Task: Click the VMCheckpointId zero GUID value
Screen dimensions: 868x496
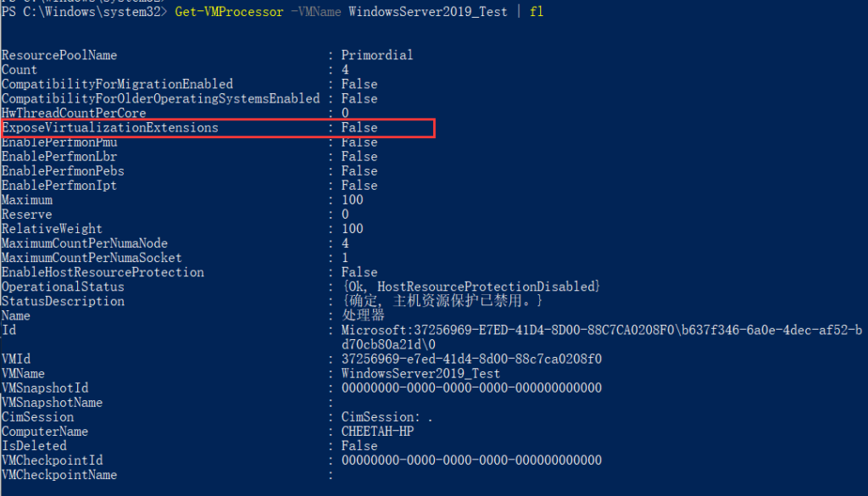Action: pos(471,460)
